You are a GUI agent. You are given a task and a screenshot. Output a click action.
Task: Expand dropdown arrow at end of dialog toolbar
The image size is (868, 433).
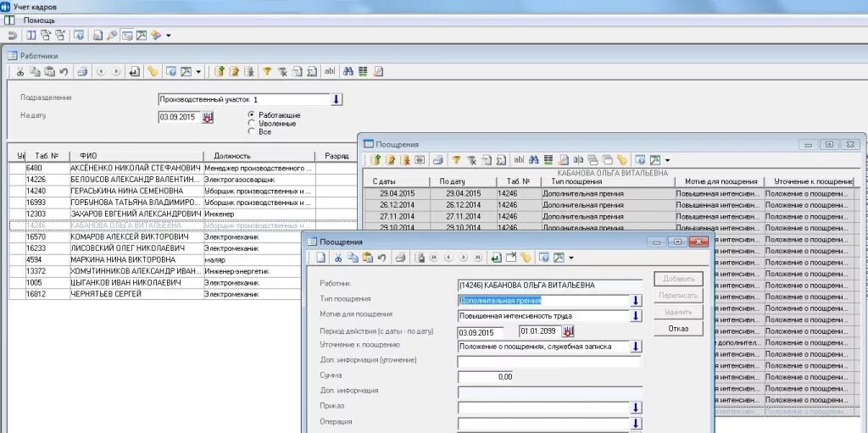pyautogui.click(x=571, y=258)
